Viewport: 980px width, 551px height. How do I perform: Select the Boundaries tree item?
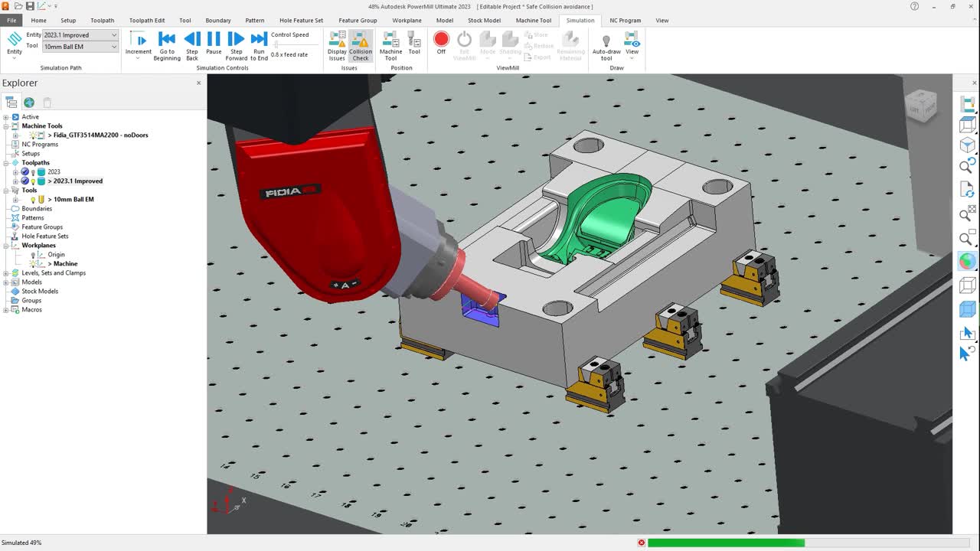click(37, 209)
